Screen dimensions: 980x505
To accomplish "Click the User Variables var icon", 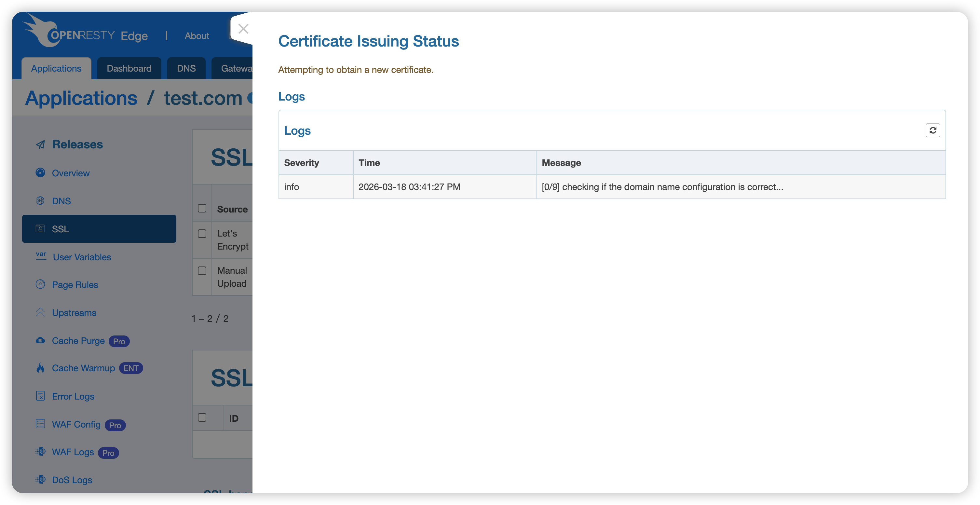I will coord(41,256).
